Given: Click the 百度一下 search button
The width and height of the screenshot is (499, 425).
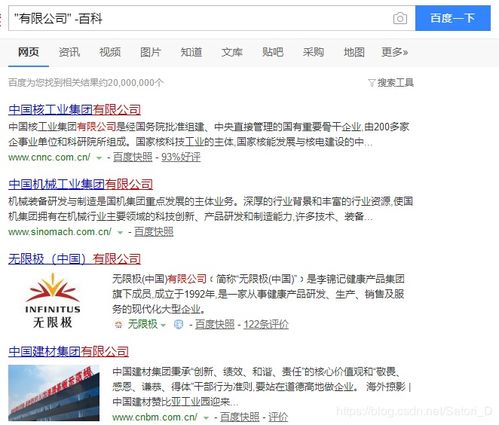Looking at the screenshot, I should coord(453,18).
